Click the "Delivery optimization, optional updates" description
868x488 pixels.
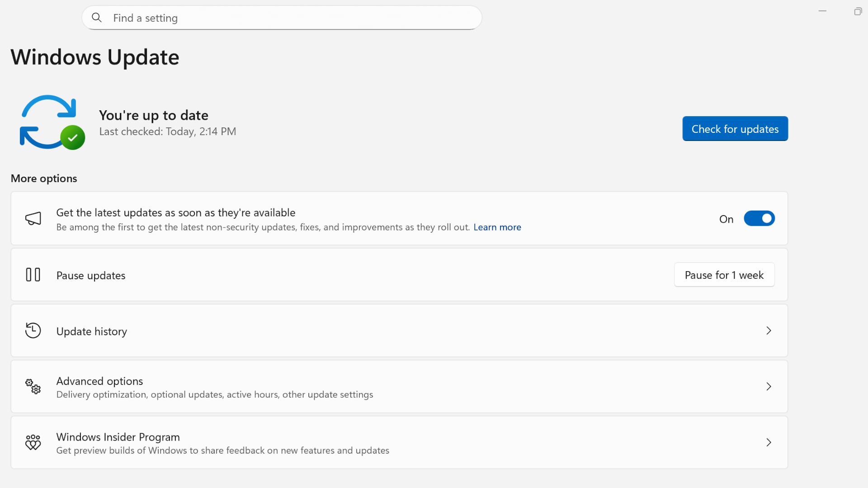point(215,394)
